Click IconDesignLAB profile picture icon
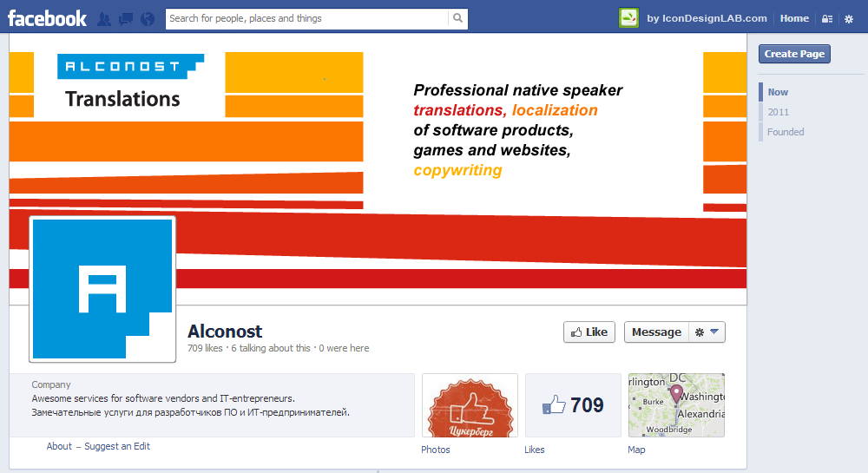The height and width of the screenshot is (473, 868). pos(628,18)
